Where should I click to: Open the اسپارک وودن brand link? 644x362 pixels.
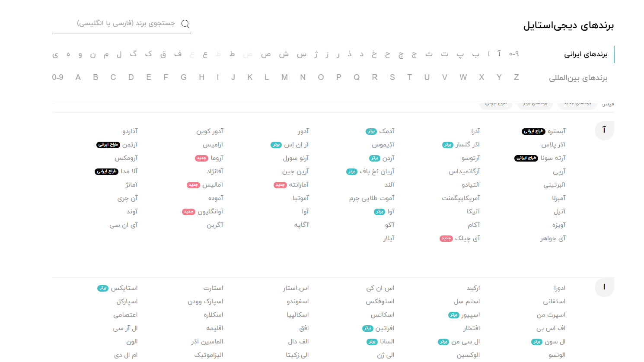[205, 301]
